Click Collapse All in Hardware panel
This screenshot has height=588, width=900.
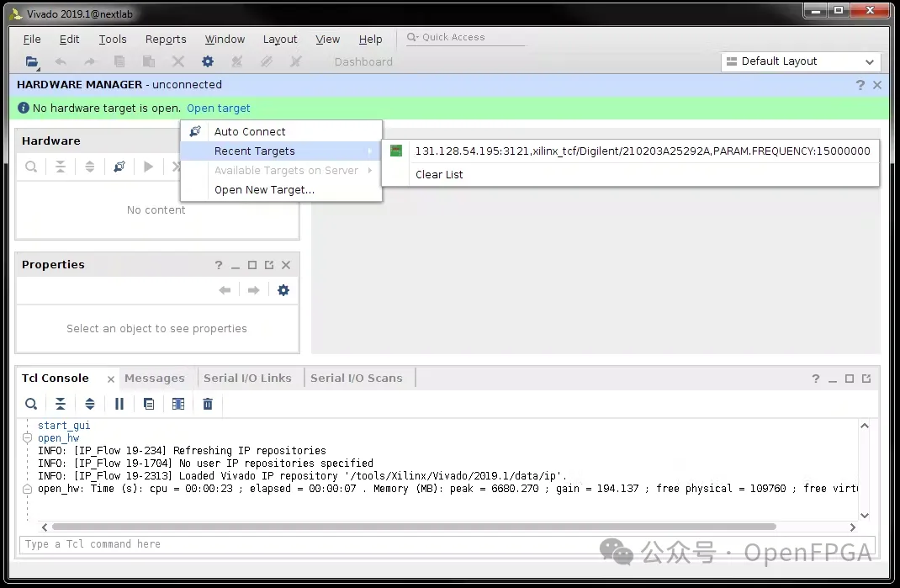[x=61, y=167]
